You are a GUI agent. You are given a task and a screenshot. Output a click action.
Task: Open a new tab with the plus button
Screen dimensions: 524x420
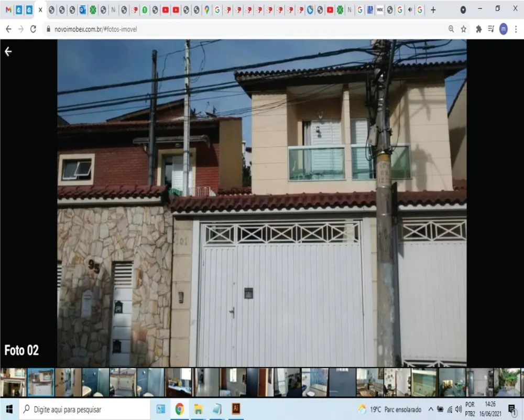433,10
